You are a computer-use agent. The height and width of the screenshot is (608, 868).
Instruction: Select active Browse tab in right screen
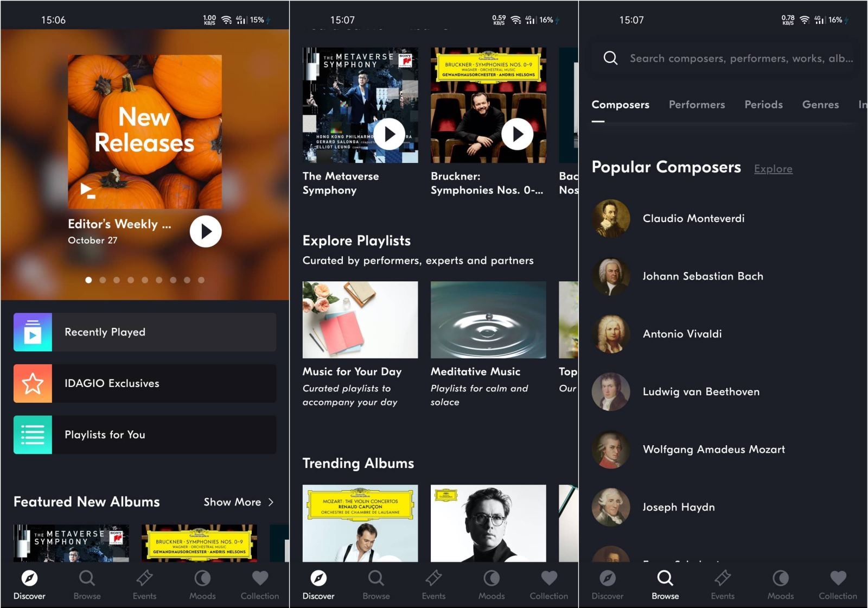665,585
